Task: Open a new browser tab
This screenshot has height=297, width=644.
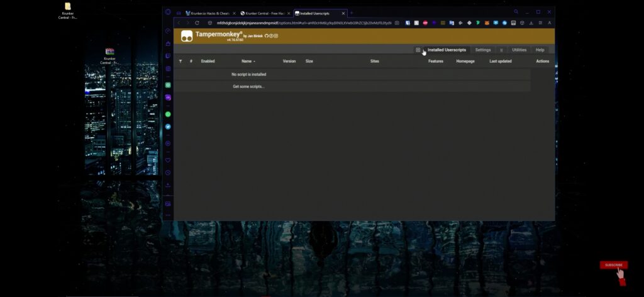Action: [351, 13]
